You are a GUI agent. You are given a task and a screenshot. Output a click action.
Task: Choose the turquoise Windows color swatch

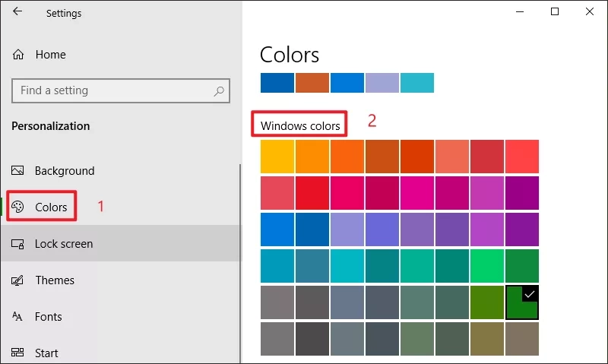click(347, 266)
